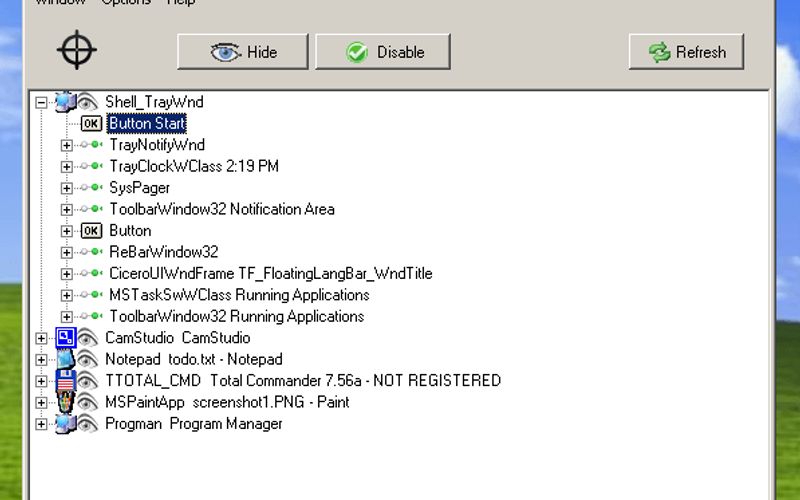Click control icon beside TrayNotifyWnd
Screen dimensions: 800x500
pos(91,145)
